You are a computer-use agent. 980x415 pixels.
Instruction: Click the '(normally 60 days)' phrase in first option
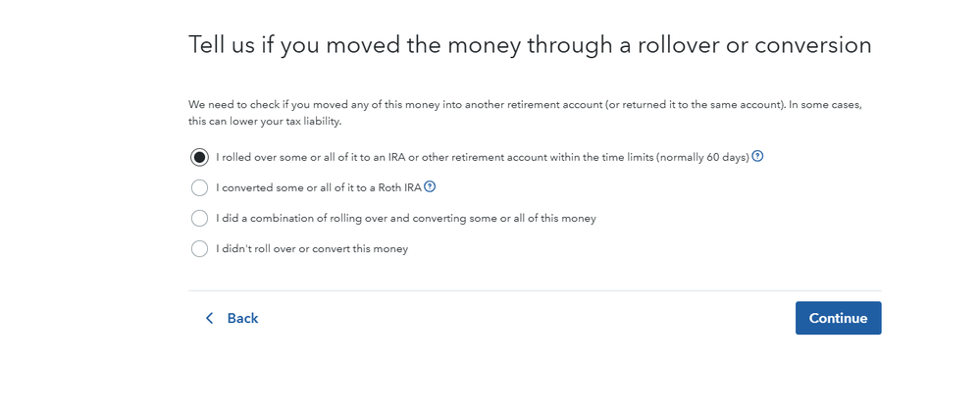coord(702,158)
